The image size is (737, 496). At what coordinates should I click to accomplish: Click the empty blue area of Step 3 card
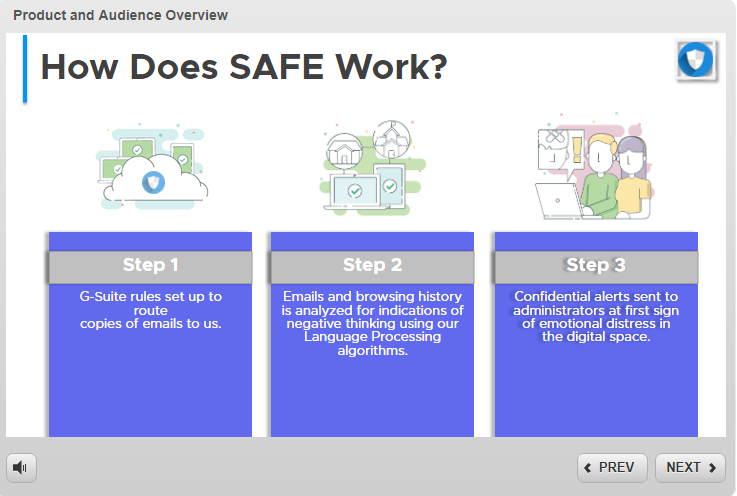596,395
